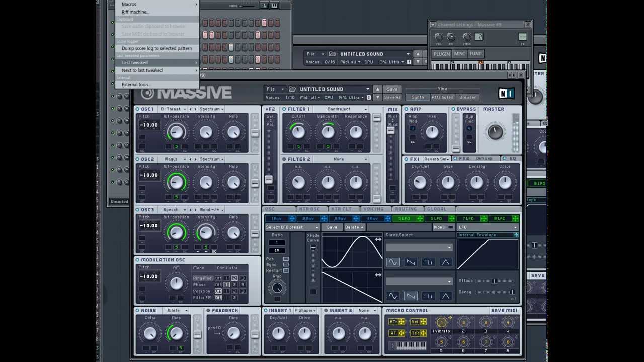Image resolution: width=644 pixels, height=362 pixels.
Task: Click the TrR macro source handle
Action: pyautogui.click(x=423, y=333)
